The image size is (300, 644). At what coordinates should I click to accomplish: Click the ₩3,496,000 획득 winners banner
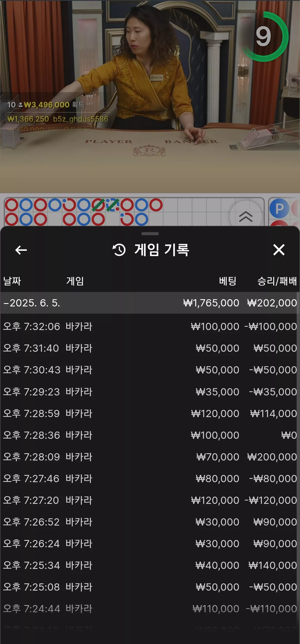point(46,105)
